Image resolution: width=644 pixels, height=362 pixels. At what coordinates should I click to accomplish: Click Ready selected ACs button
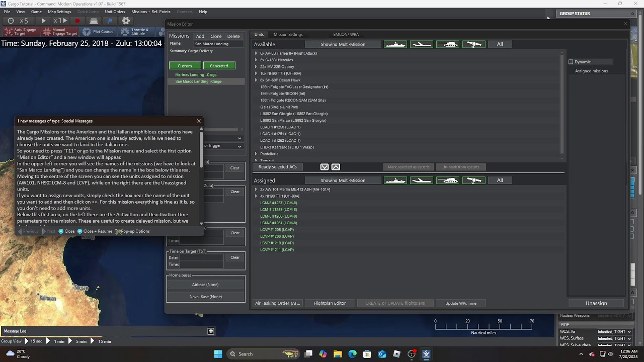[277, 167]
